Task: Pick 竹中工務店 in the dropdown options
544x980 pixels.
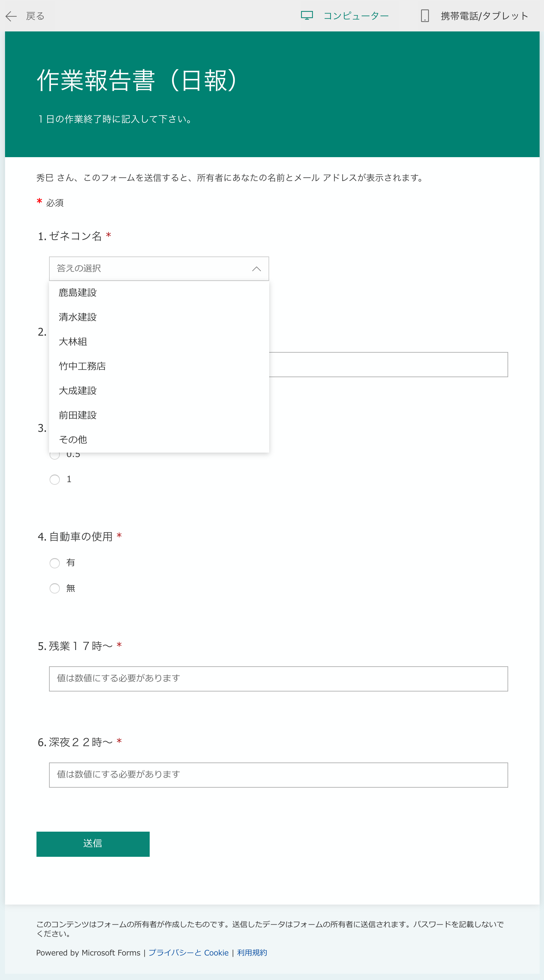Action: [82, 366]
